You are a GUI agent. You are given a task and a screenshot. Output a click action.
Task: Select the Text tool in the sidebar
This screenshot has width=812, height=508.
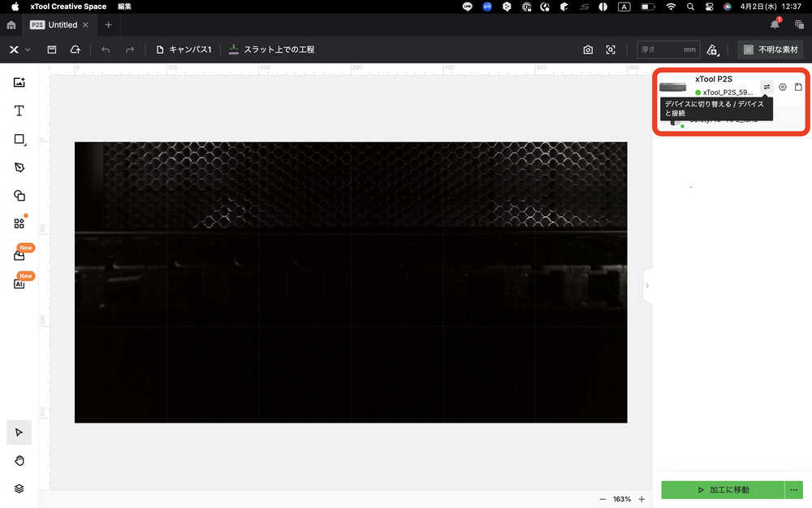click(19, 111)
